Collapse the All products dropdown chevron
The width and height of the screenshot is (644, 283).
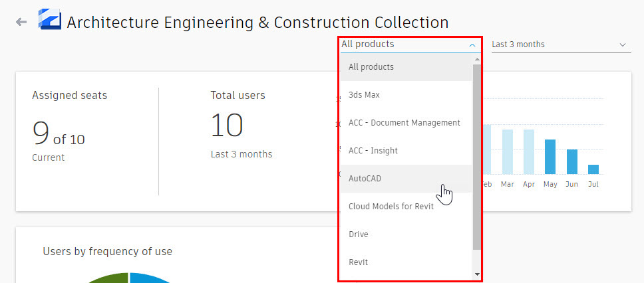pyautogui.click(x=472, y=45)
